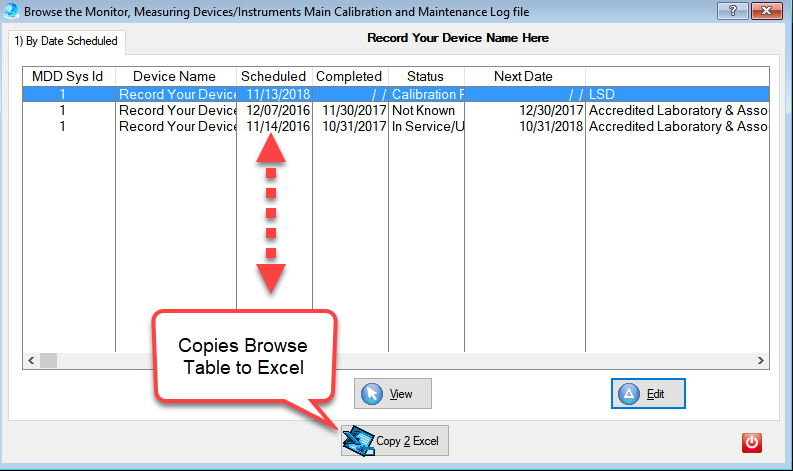Click the Device Name column header

click(x=175, y=76)
